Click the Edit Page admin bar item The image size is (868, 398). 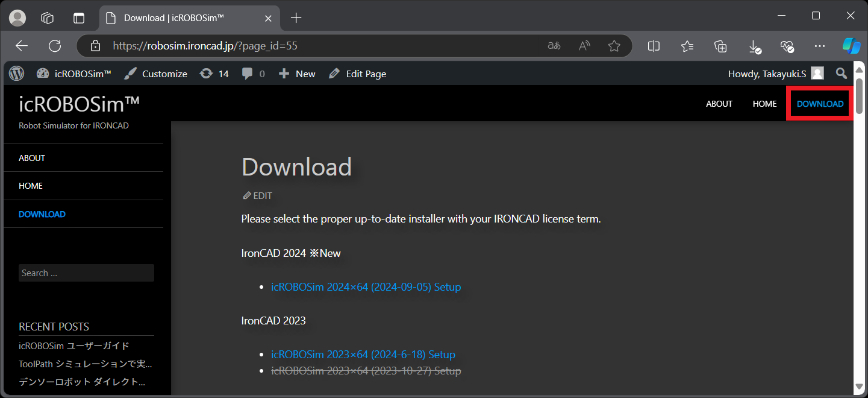[x=358, y=74]
